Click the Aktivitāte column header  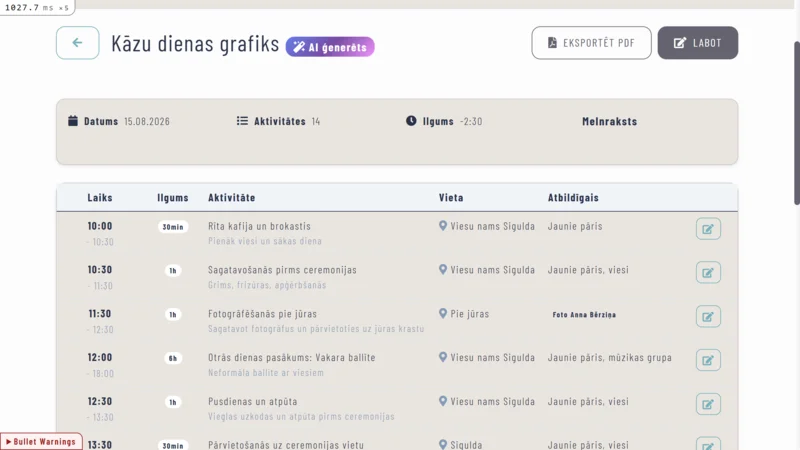[x=232, y=197]
